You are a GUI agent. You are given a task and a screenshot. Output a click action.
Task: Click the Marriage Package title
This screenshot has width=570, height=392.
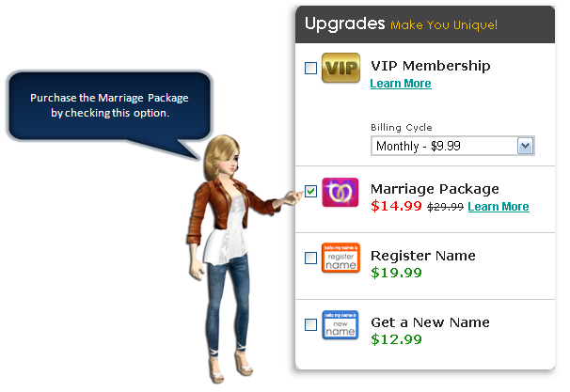(435, 189)
